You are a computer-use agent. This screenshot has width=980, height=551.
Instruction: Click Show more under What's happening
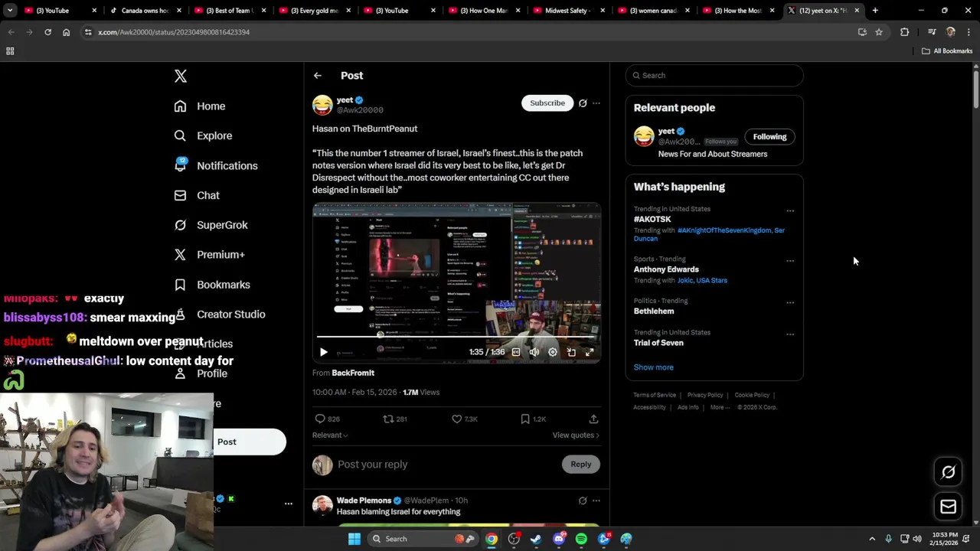point(654,367)
